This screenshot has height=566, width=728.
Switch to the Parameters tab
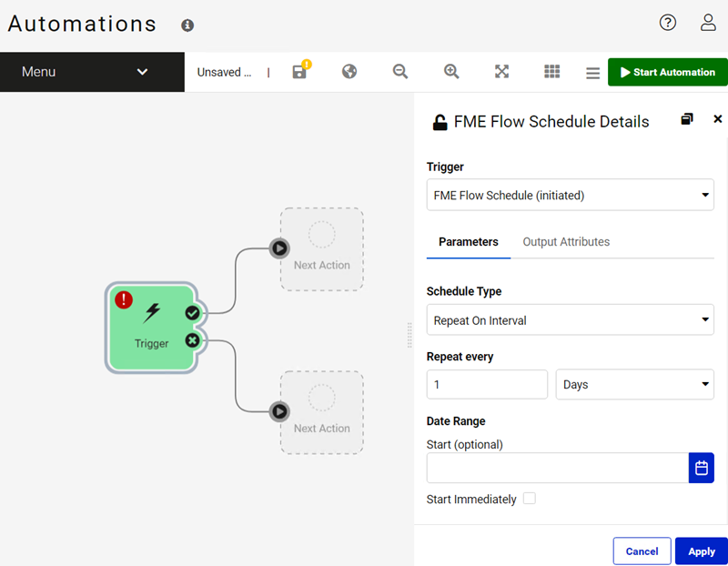tap(469, 242)
